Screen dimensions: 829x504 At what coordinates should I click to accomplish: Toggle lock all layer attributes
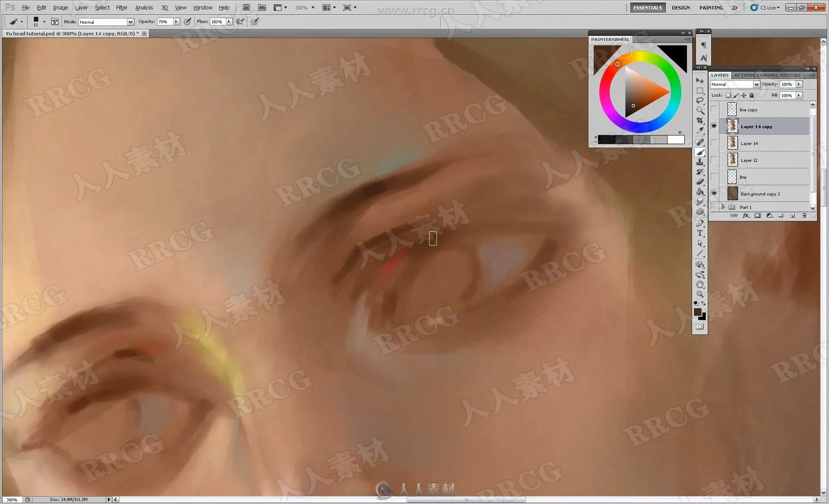click(x=752, y=95)
